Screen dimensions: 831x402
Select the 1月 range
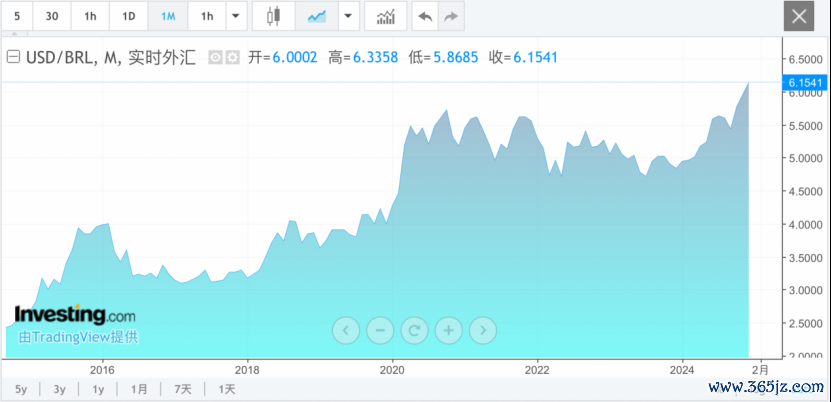[139, 389]
